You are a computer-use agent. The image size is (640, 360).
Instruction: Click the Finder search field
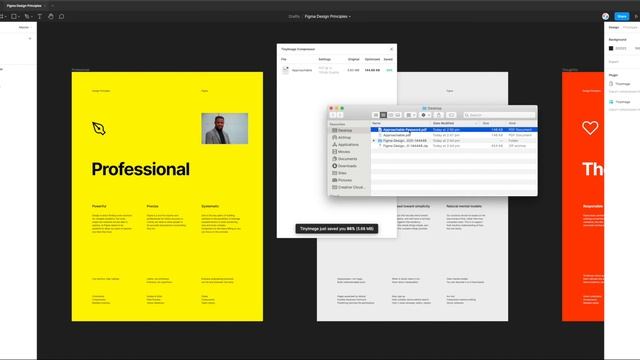click(499, 115)
